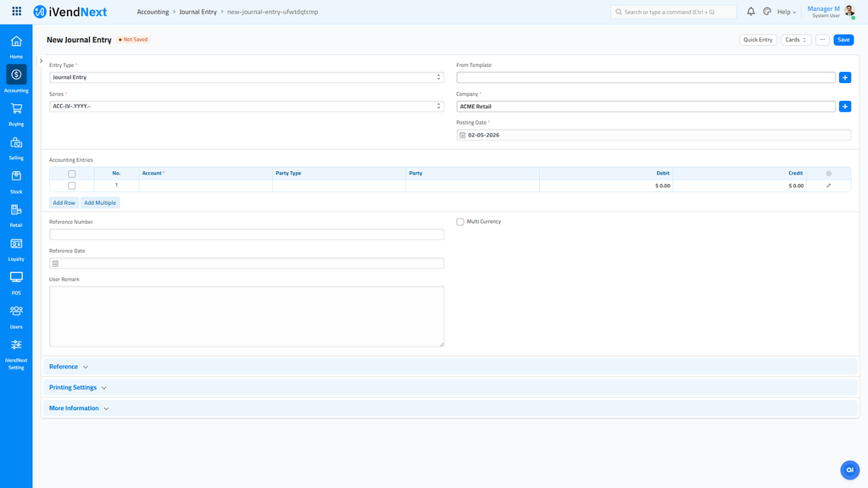Screen dimensions: 868x488
Task: Navigate to Accounting breadcrumb
Action: 153,12
